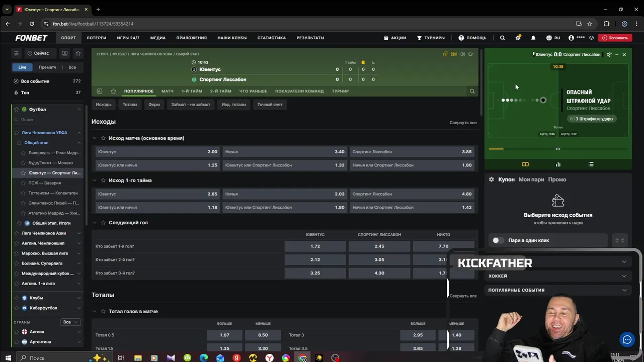The image size is (644, 362).
Task: Click the star icon beside Популярное tab
Action: (113, 91)
